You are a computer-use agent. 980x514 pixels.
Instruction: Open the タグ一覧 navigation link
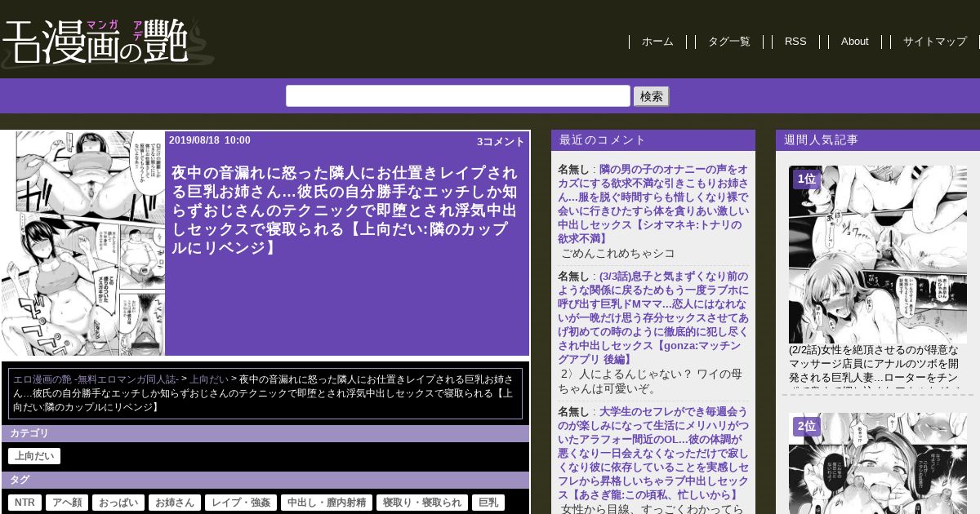coord(728,42)
